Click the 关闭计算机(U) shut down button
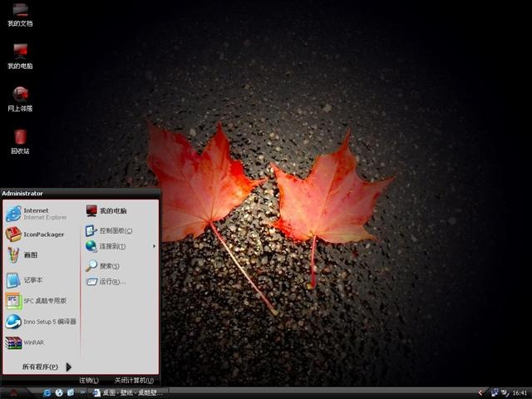This screenshot has height=399, width=532. [x=134, y=381]
